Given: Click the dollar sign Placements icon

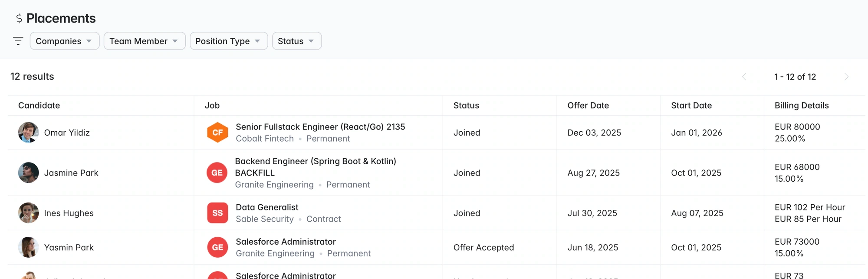Looking at the screenshot, I should tap(19, 18).
